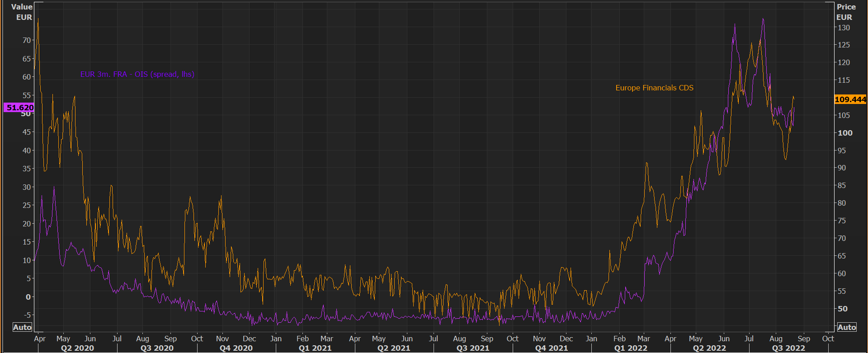Click the 25 tick on the axis
The width and height of the screenshot is (868, 353).
tap(27, 205)
